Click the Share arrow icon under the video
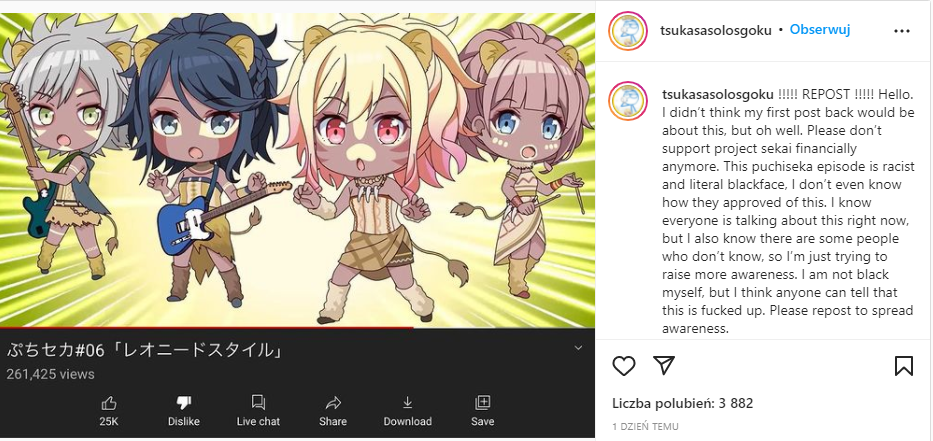This screenshot has height=441, width=933. pyautogui.click(x=333, y=404)
